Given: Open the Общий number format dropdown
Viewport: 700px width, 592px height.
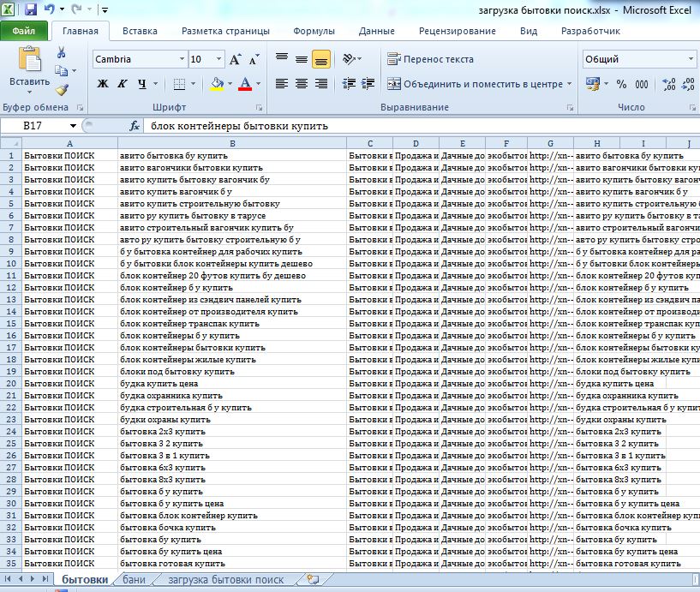Looking at the screenshot, I should point(691,59).
